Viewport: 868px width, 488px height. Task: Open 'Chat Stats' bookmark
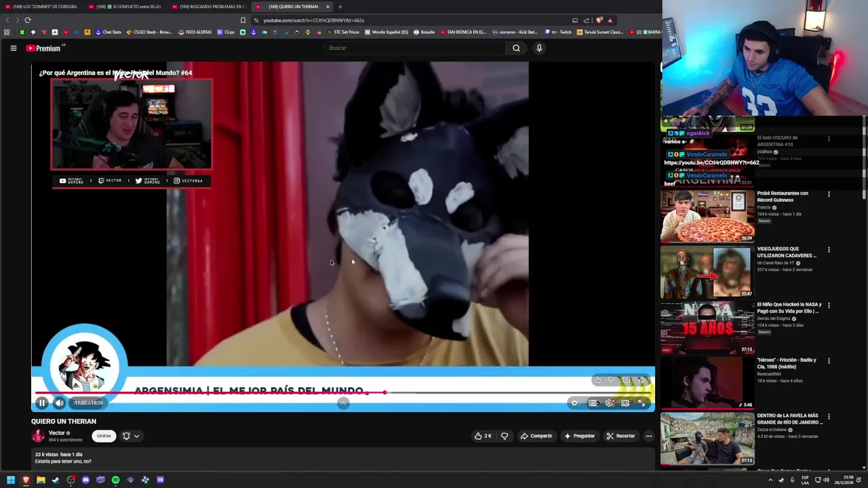108,32
